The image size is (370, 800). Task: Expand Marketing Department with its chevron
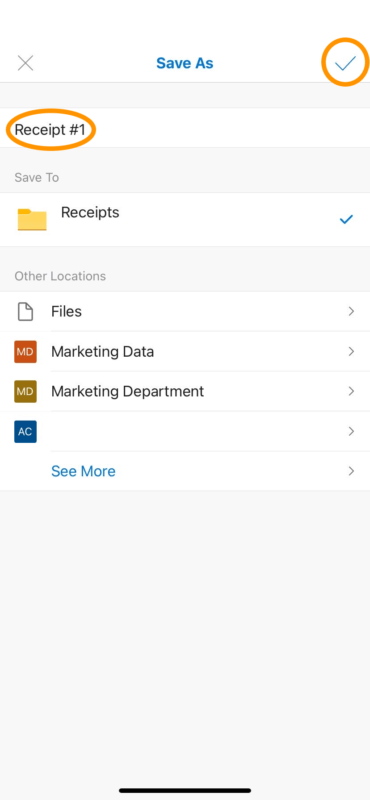pos(351,391)
